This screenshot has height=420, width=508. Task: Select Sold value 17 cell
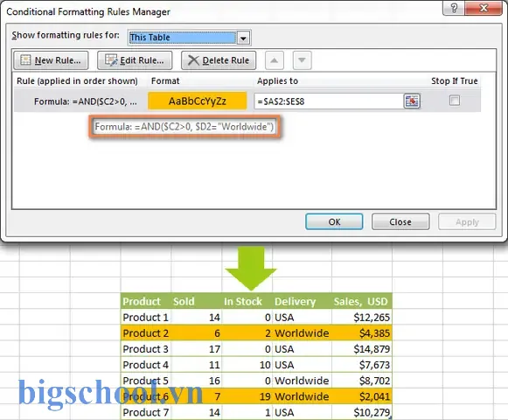[197, 349]
